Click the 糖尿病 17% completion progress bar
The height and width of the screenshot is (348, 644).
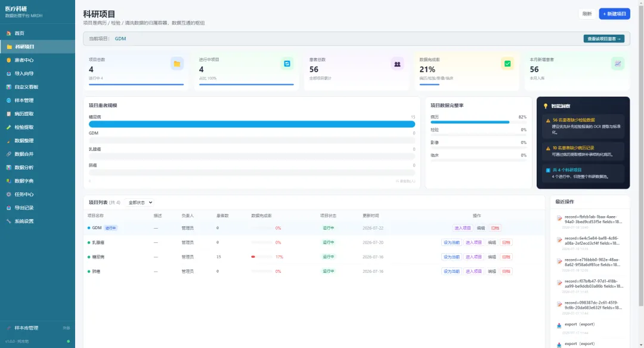point(262,257)
